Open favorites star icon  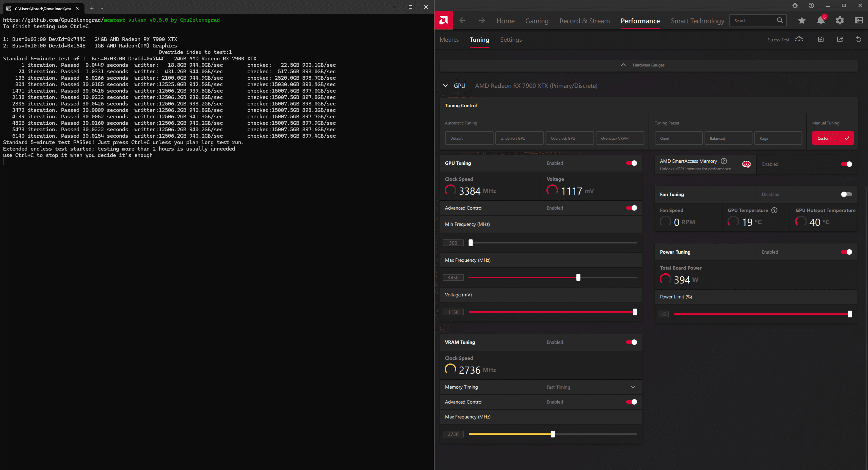802,21
